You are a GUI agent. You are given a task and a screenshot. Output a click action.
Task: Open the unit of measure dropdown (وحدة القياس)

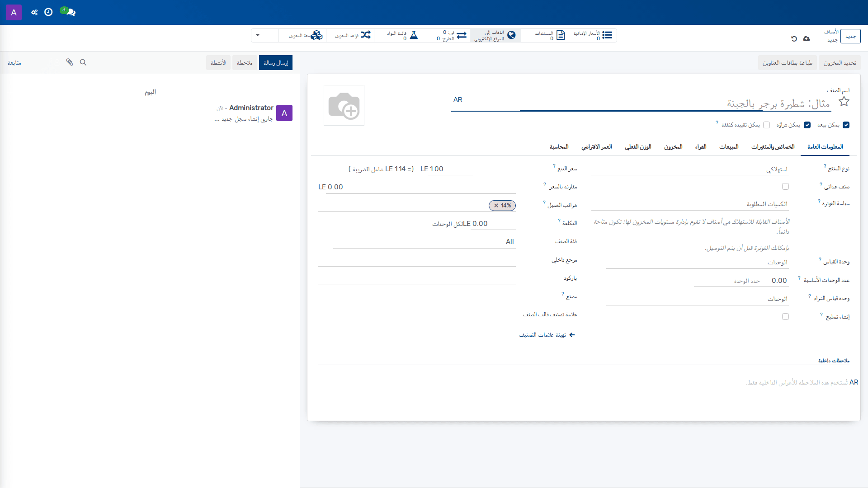[x=697, y=263]
